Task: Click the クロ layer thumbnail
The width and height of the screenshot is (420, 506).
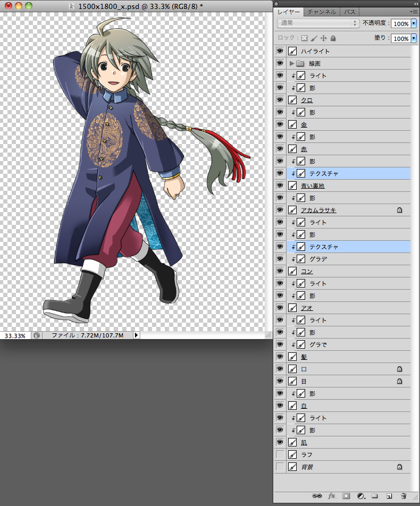Action: [x=292, y=100]
